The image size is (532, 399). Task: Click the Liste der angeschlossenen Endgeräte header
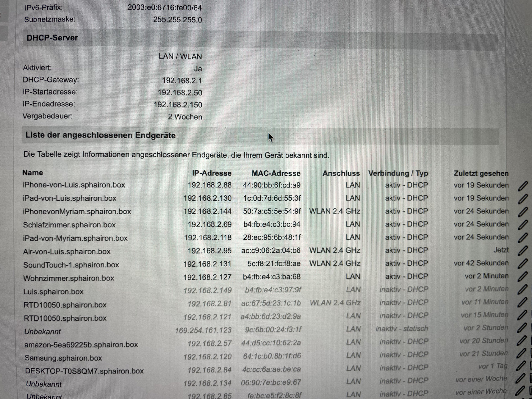pyautogui.click(x=101, y=135)
